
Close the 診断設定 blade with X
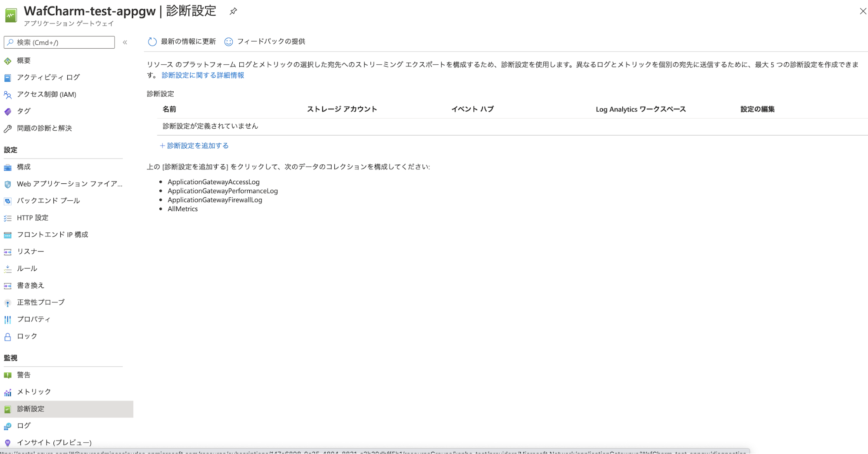coord(863,11)
